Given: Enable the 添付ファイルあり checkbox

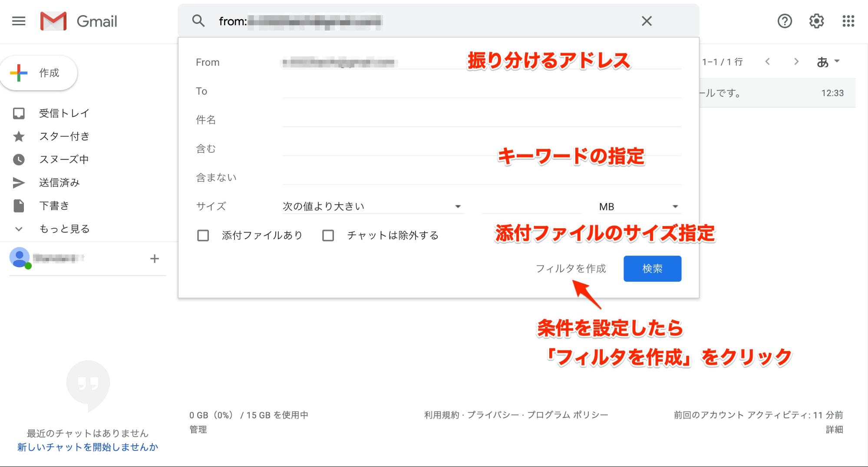Looking at the screenshot, I should [203, 236].
